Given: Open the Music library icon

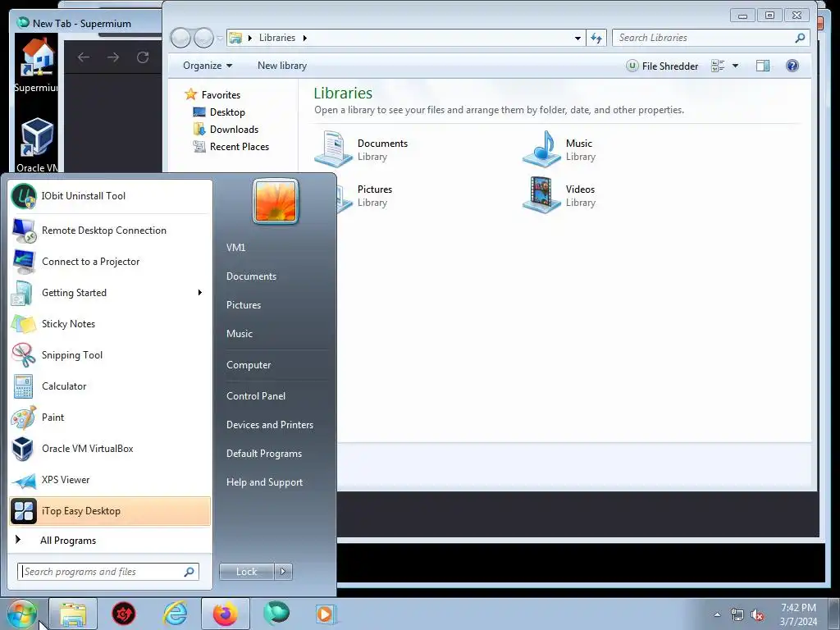Looking at the screenshot, I should (x=541, y=149).
